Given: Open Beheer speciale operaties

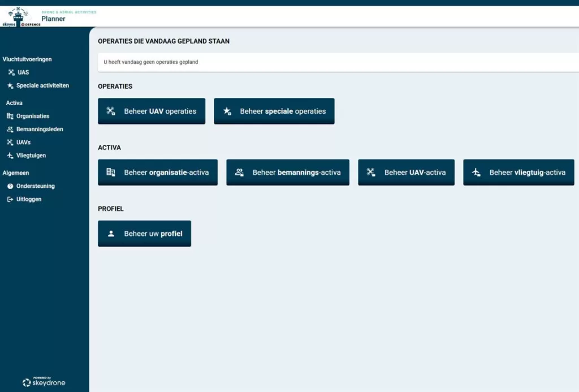Looking at the screenshot, I should [274, 111].
